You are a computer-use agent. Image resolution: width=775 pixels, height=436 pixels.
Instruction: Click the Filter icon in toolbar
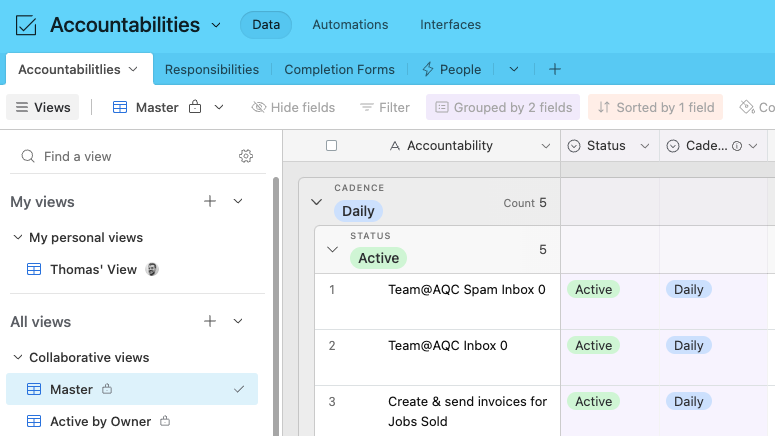(x=367, y=107)
